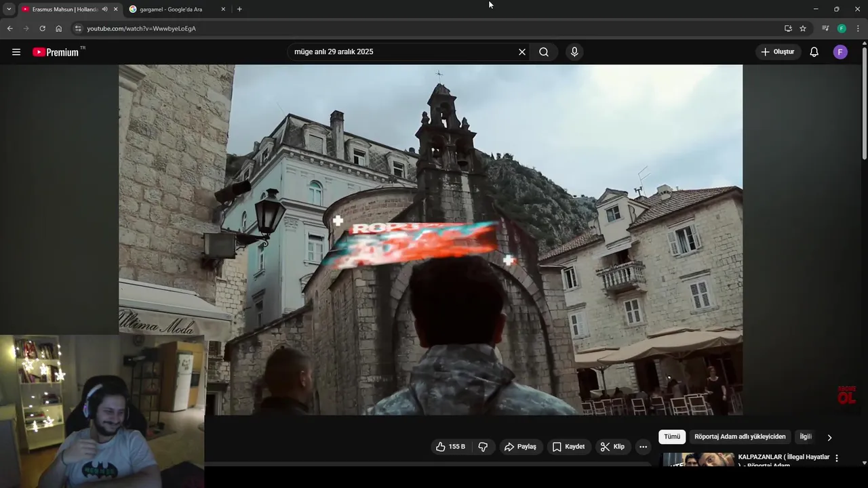The width and height of the screenshot is (868, 488).
Task: Like the video with thumbs up
Action: 451,447
